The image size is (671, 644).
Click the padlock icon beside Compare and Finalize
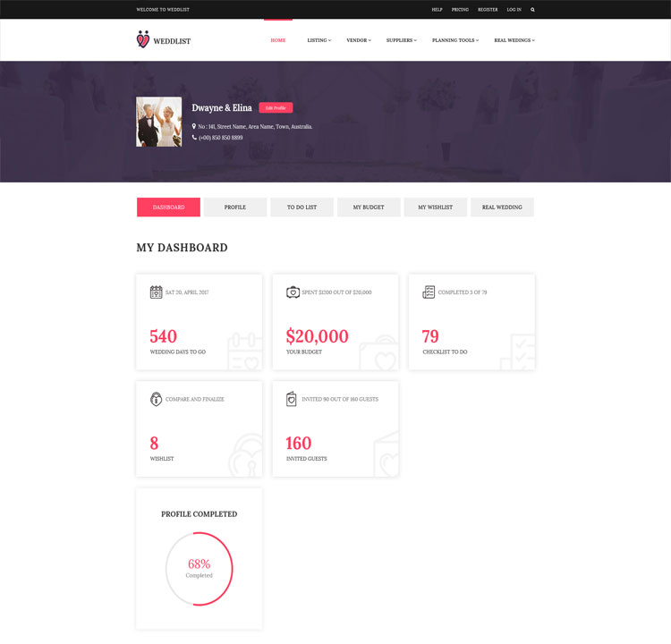point(157,399)
